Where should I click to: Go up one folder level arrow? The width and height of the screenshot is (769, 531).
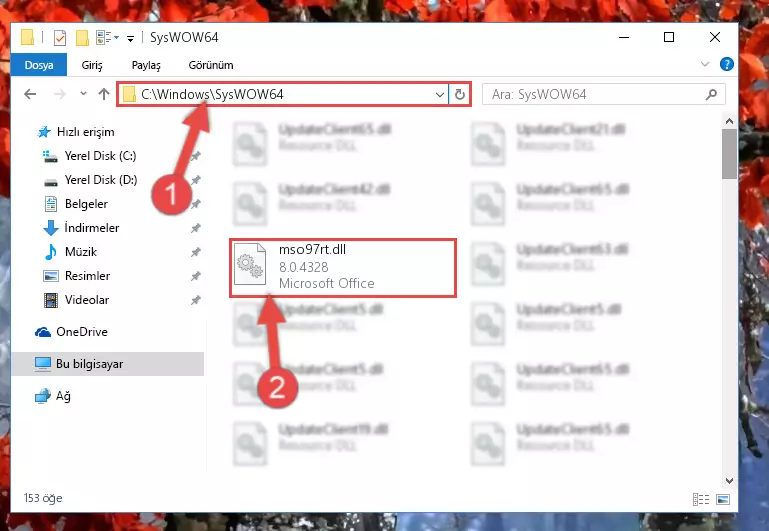coord(104,94)
